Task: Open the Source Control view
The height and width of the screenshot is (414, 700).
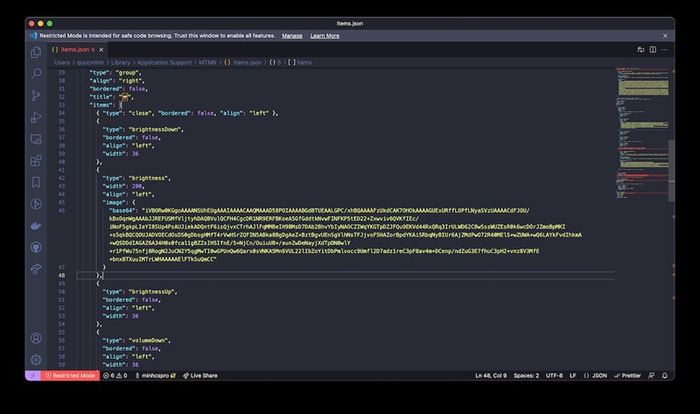Action: coord(36,95)
